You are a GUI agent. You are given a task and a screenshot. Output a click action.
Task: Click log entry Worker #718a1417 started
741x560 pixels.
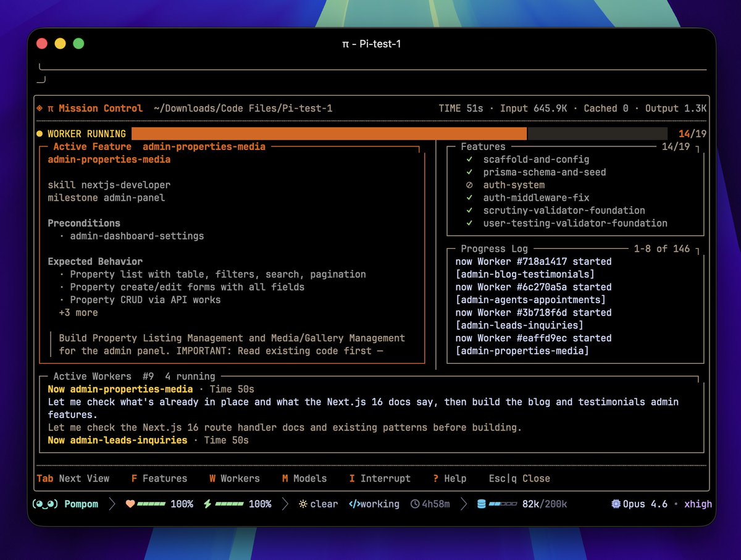(x=534, y=262)
